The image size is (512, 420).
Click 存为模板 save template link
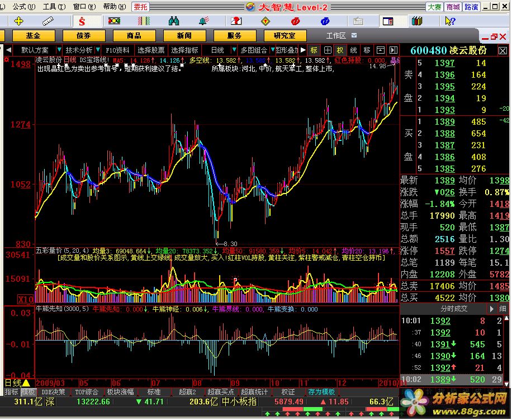tap(321, 392)
